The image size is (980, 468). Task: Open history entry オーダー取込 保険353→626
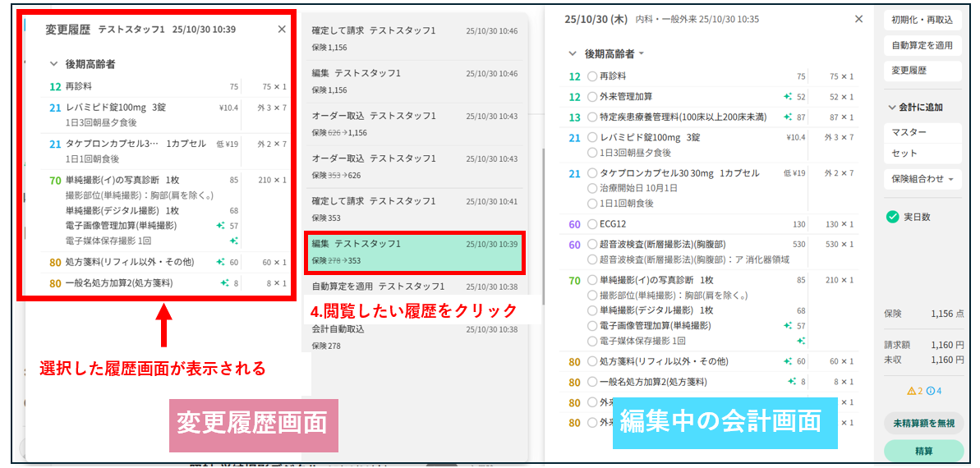point(414,166)
